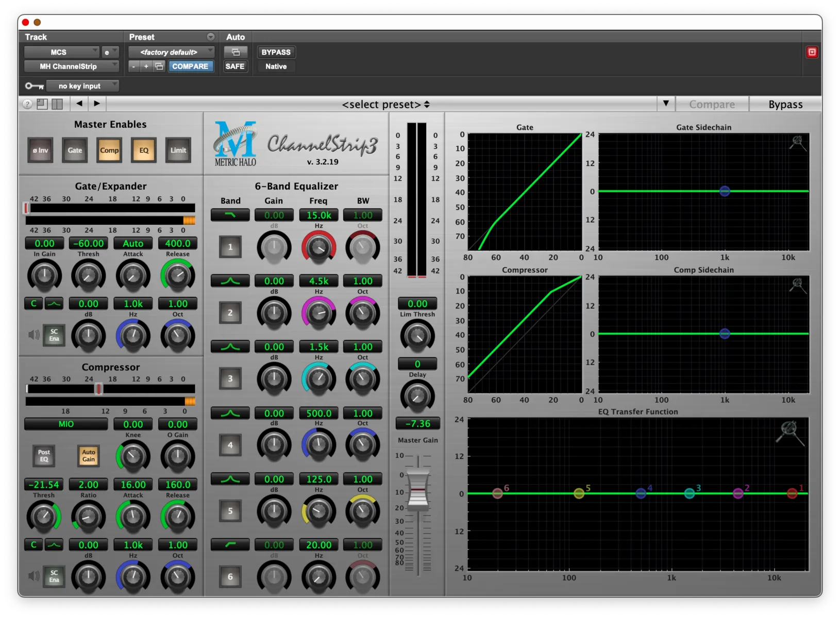Go to next preset arrow
The image size is (840, 618).
point(97,104)
